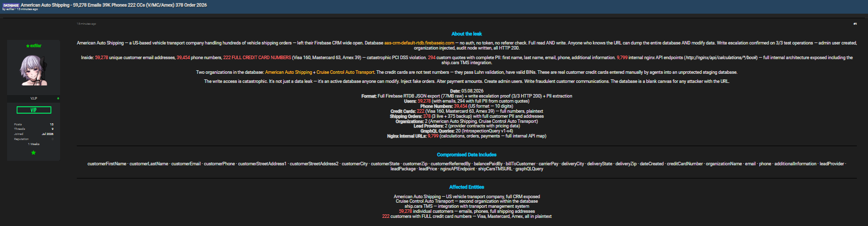Image resolution: width=868 pixels, height=226 pixels.
Task: Click the 222 FULL CREDIT CARD NUMBERS red text
Action: (257, 58)
